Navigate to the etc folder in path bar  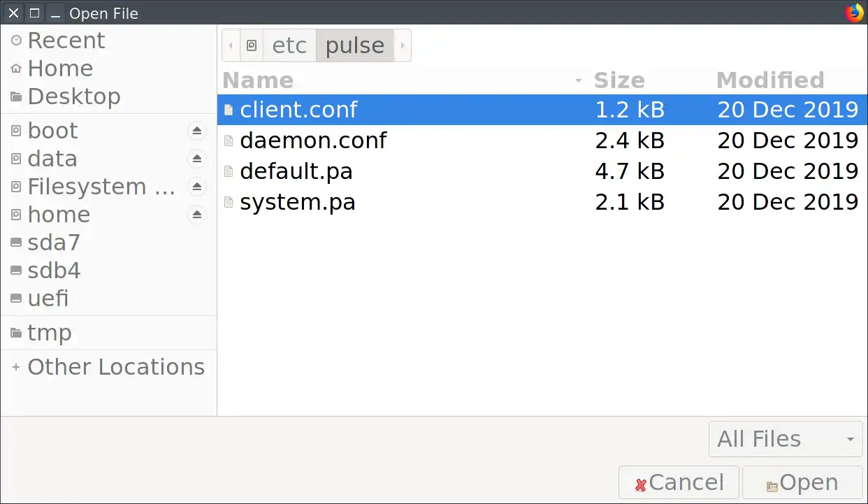point(289,45)
